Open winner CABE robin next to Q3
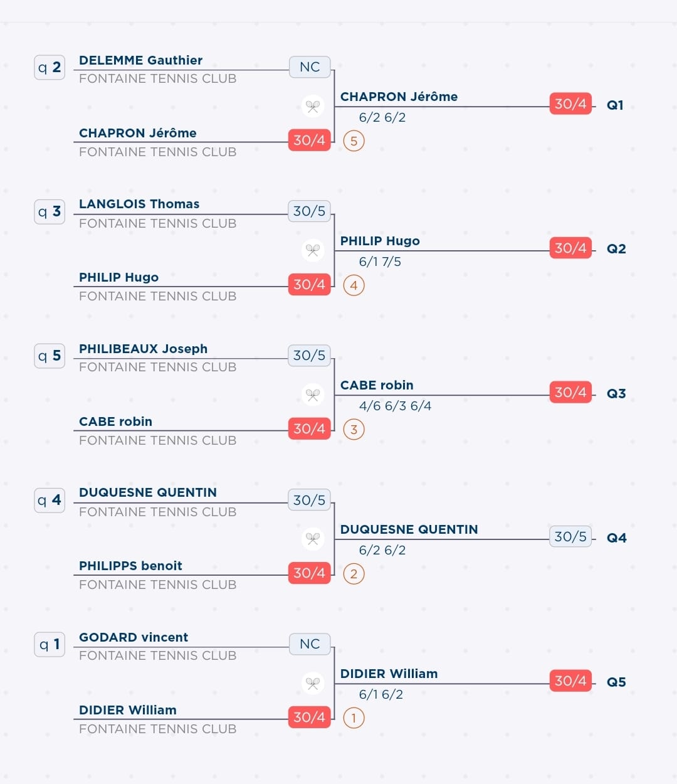Viewport: 677px width, 784px height. (377, 385)
